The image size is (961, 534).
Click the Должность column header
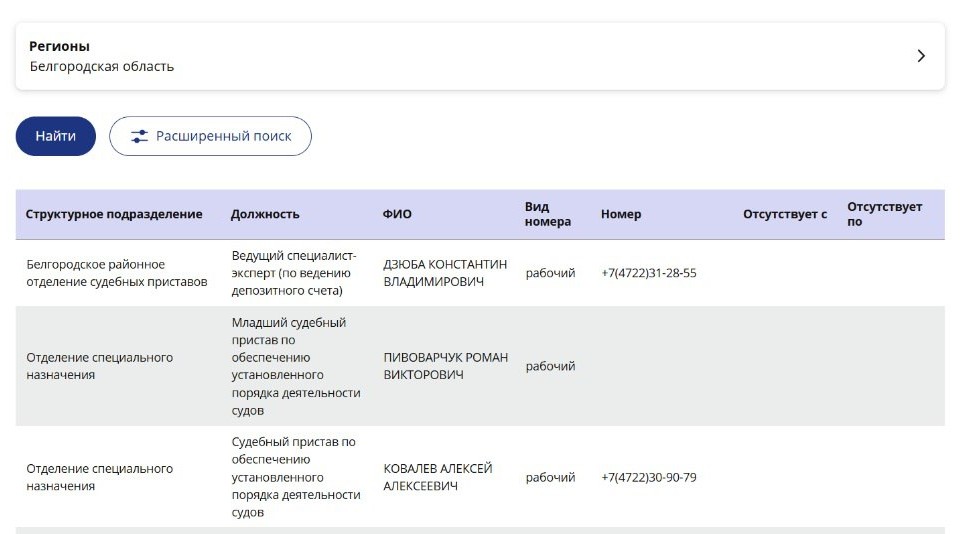265,214
